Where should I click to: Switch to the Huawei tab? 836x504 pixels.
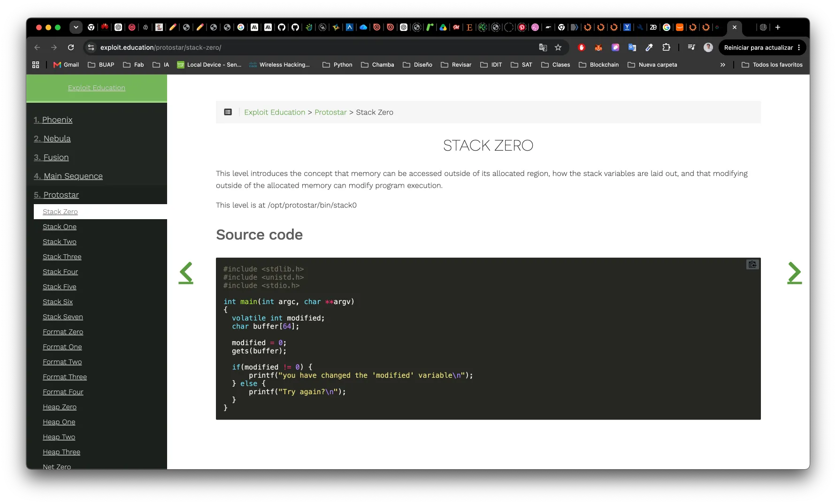[105, 27]
